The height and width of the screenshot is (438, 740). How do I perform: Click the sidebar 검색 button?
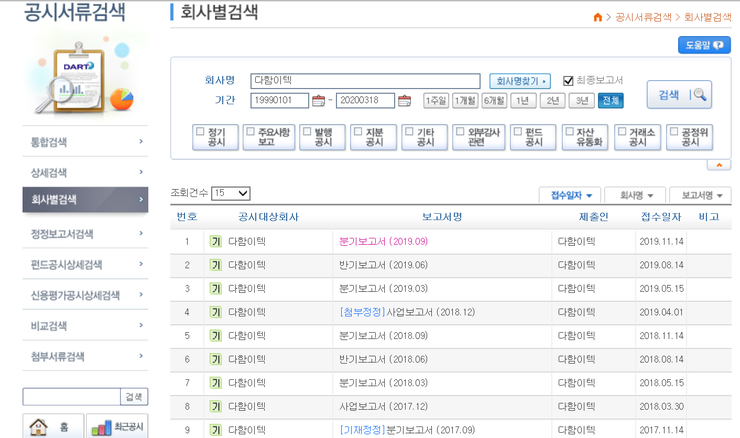[135, 397]
